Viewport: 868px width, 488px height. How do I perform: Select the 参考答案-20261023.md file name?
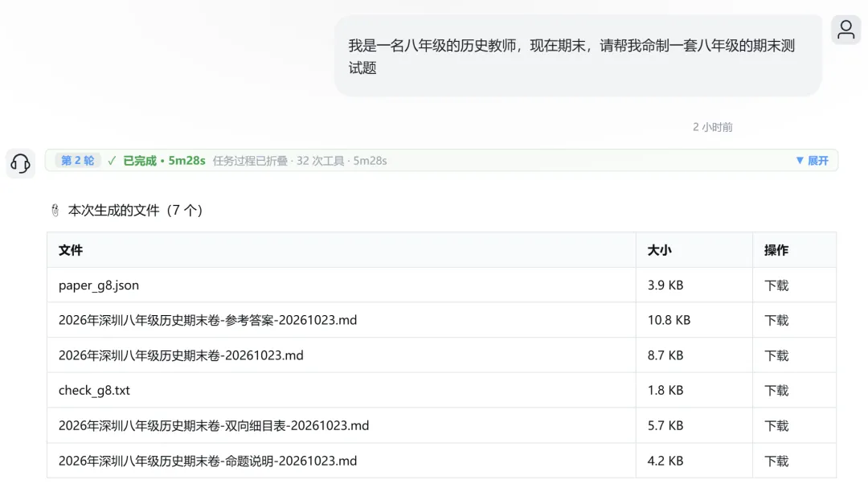[x=207, y=320]
